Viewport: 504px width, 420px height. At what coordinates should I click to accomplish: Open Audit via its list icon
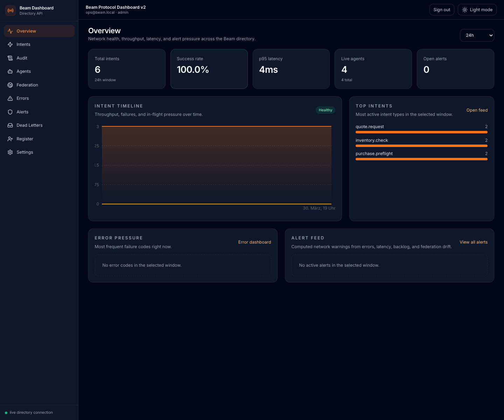point(10,58)
